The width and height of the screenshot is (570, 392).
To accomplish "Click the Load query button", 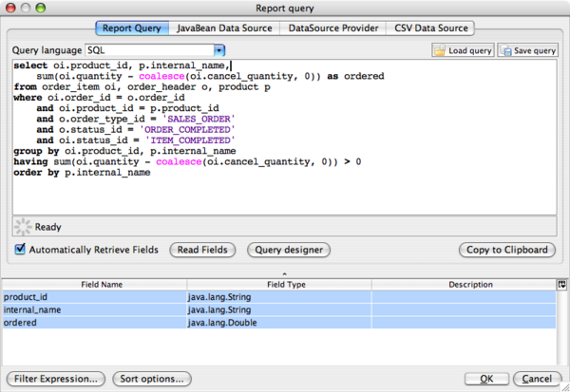I will coord(463,50).
